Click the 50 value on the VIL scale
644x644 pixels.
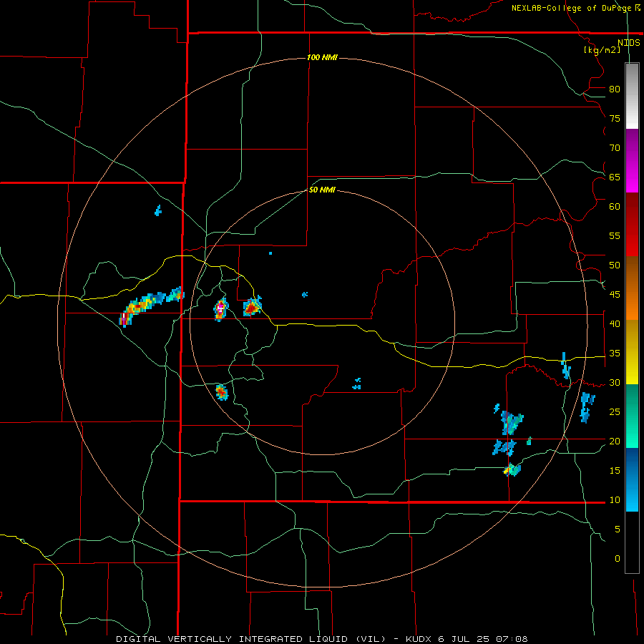click(615, 265)
